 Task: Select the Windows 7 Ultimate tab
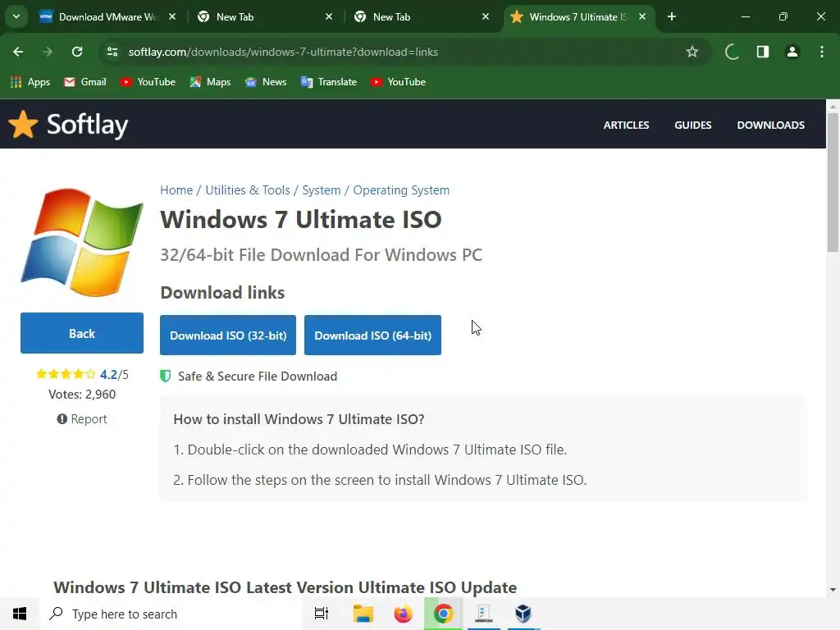coord(578,16)
